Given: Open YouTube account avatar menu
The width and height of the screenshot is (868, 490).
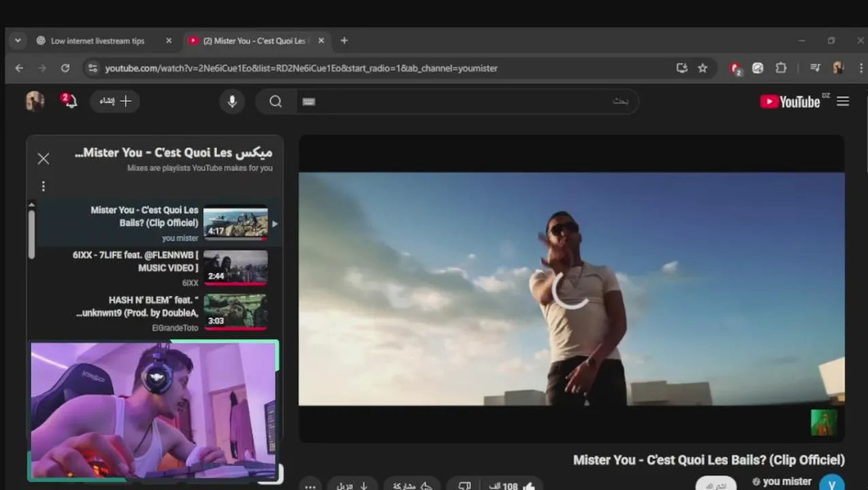Looking at the screenshot, I should [x=35, y=101].
